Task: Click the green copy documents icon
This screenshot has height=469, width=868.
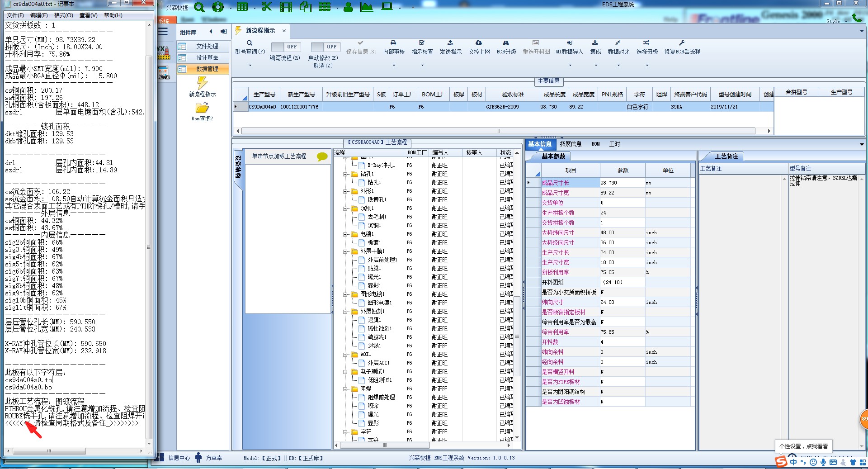Action: [x=306, y=7]
